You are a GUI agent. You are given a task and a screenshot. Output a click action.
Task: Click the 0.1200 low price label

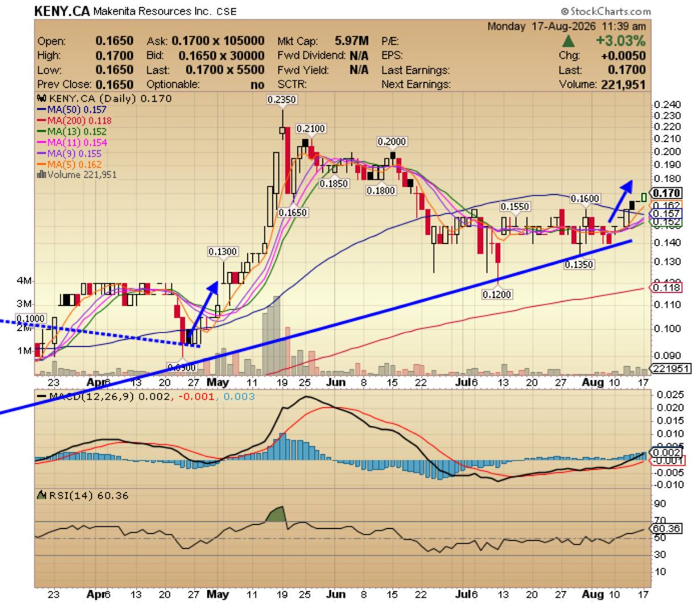(x=497, y=294)
